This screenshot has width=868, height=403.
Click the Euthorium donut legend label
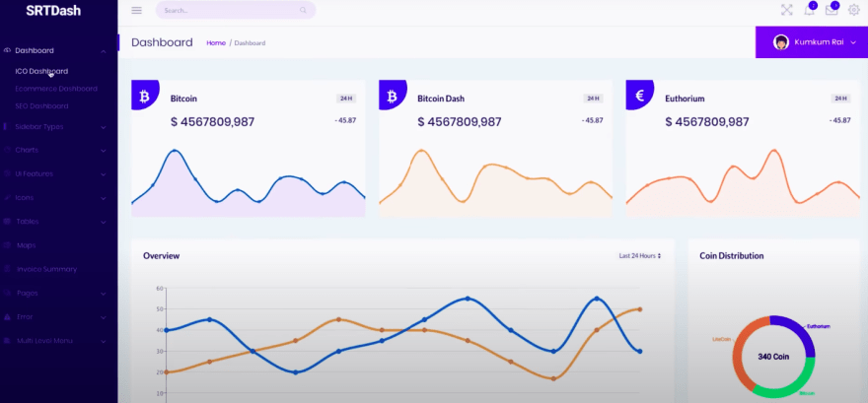tap(818, 327)
